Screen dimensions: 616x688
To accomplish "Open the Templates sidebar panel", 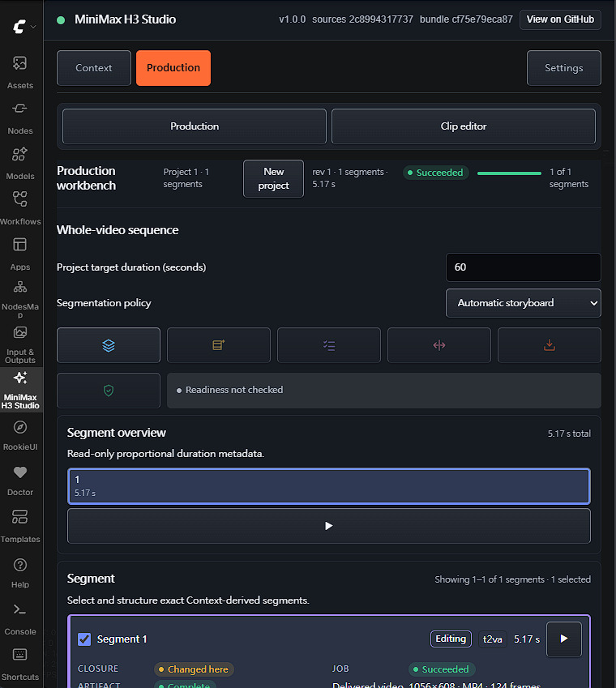I will [x=20, y=526].
